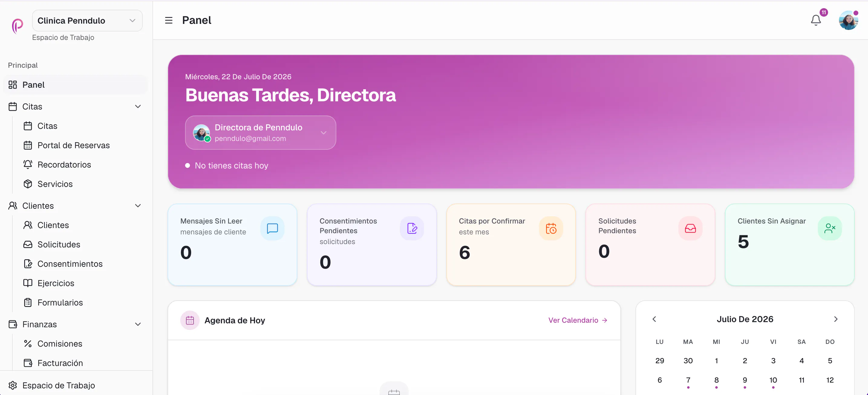Open the notifications bell icon
The height and width of the screenshot is (395, 868).
(x=815, y=21)
